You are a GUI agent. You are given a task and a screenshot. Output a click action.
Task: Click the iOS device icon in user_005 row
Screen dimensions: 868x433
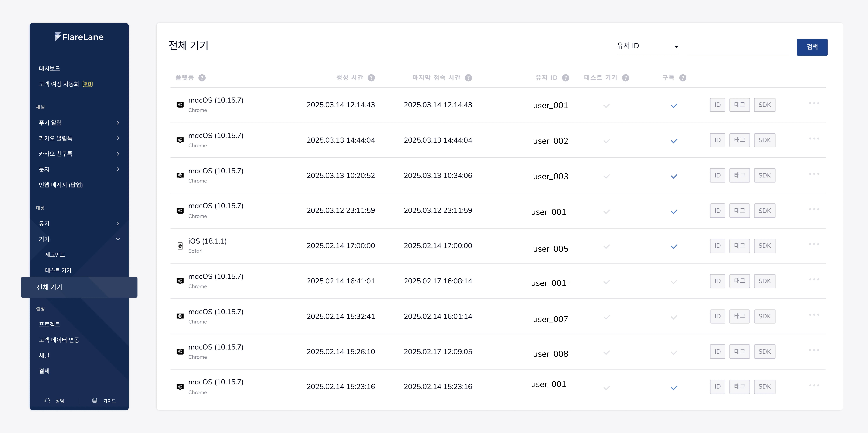tap(180, 246)
